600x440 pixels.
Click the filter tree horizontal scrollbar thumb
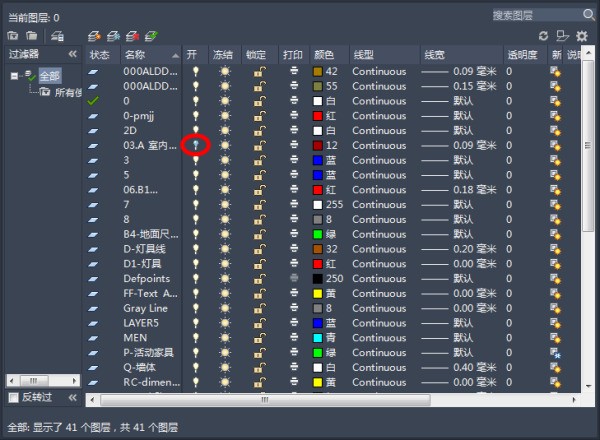pos(34,381)
